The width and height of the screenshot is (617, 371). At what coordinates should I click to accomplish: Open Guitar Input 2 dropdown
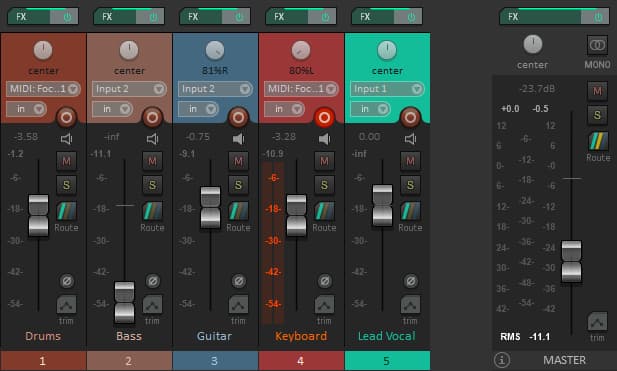[215, 89]
